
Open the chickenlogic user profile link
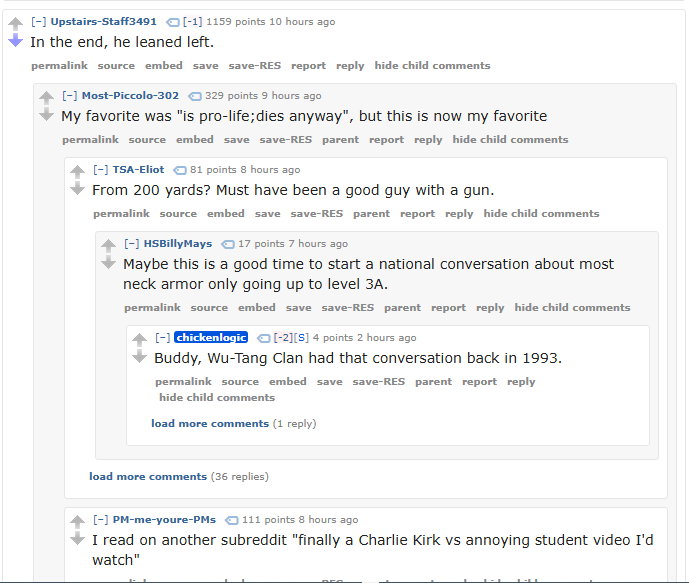(211, 338)
